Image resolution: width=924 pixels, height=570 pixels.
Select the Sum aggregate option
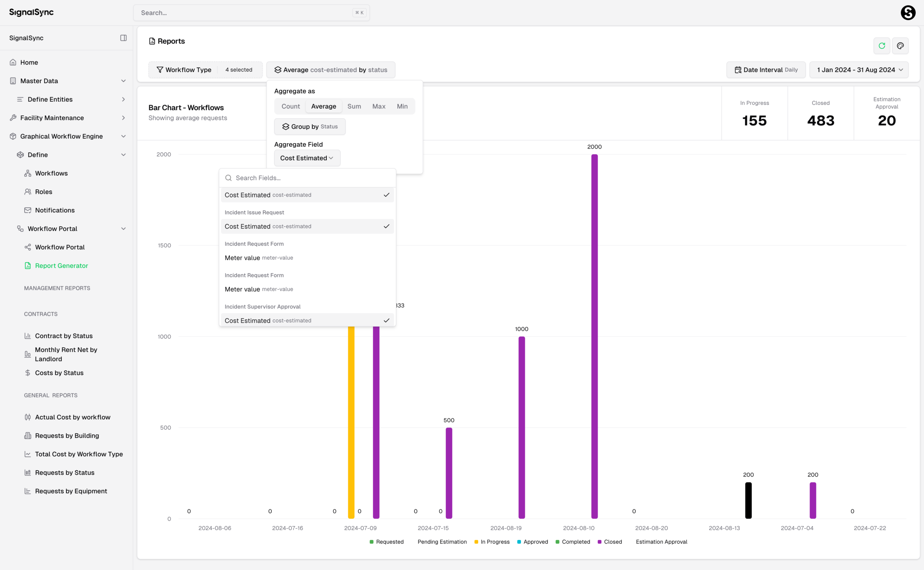coord(354,106)
